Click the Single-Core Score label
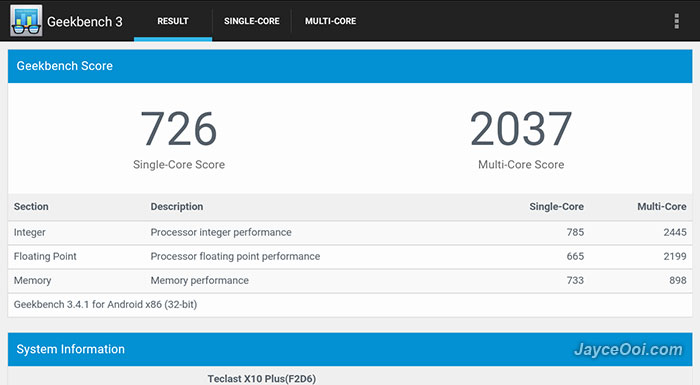This screenshot has height=385, width=700. [179, 164]
